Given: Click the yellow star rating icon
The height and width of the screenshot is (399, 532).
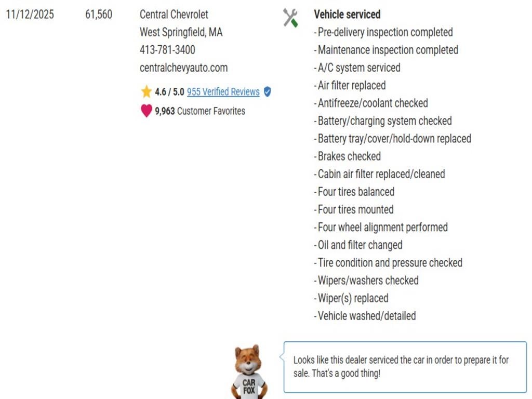Looking at the screenshot, I should coord(146,92).
